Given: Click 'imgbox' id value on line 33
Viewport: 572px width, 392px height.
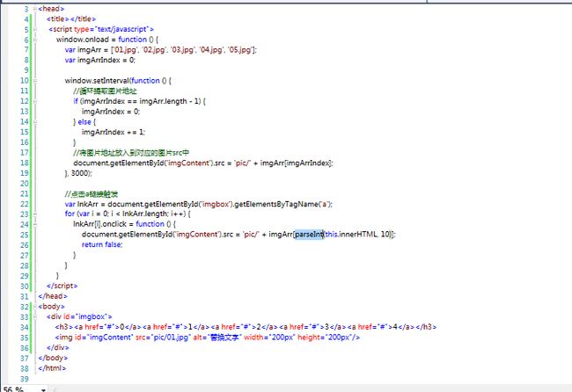Looking at the screenshot, I should [92, 316].
